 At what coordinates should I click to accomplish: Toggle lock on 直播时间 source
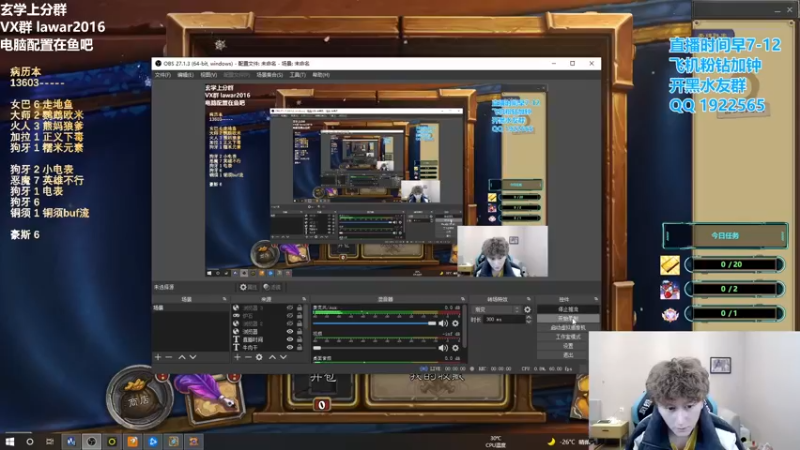pyautogui.click(x=299, y=339)
